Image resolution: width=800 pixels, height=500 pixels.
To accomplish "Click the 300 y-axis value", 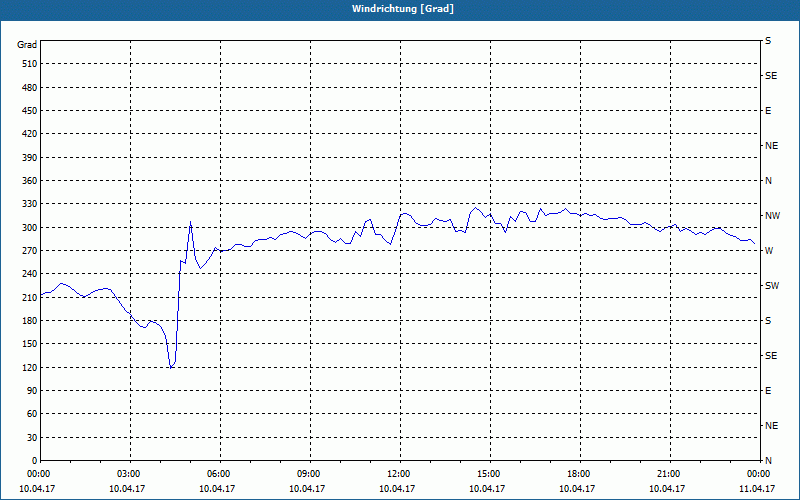I will [x=30, y=228].
